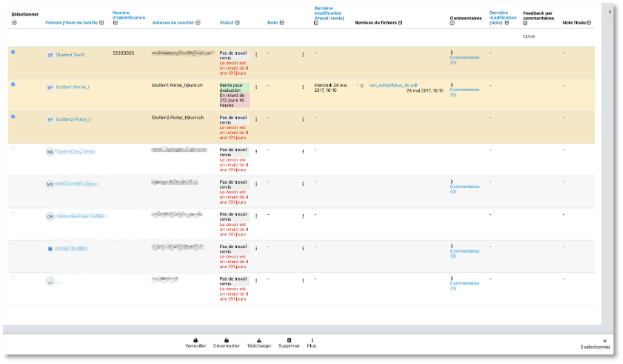Uncheck the Student Test3 row checkbox
The height and width of the screenshot is (364, 623).
point(14,52)
